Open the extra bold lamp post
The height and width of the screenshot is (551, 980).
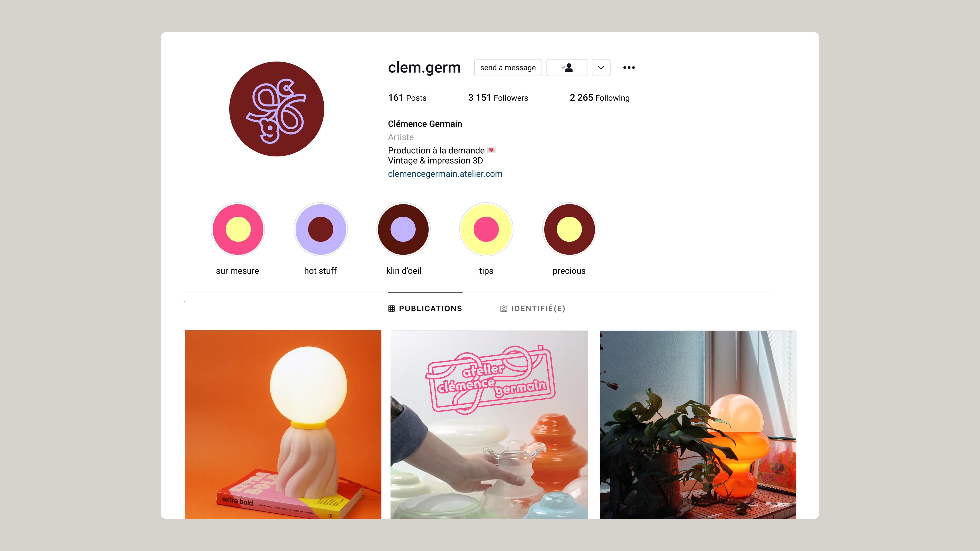[283, 424]
